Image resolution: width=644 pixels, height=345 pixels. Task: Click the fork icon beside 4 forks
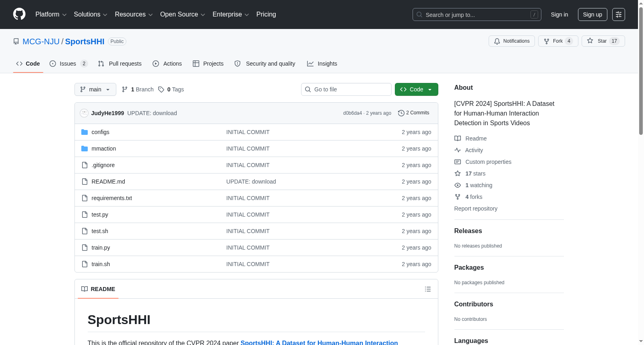click(458, 197)
